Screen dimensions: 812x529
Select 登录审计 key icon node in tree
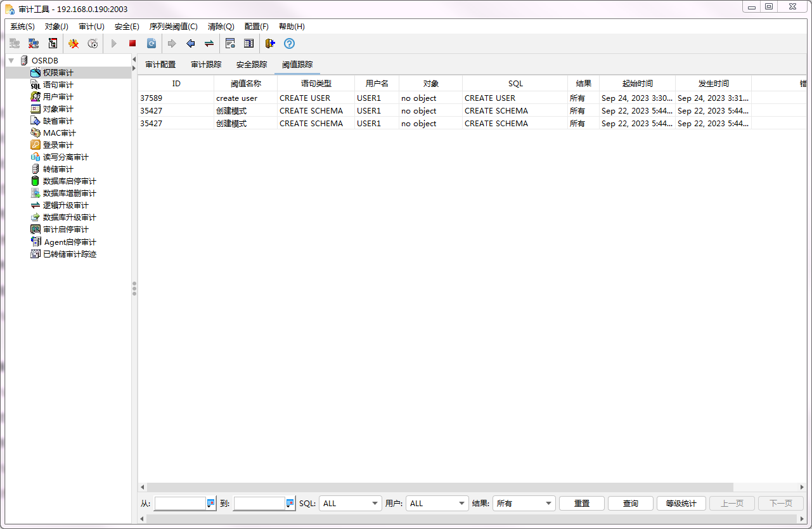click(58, 145)
